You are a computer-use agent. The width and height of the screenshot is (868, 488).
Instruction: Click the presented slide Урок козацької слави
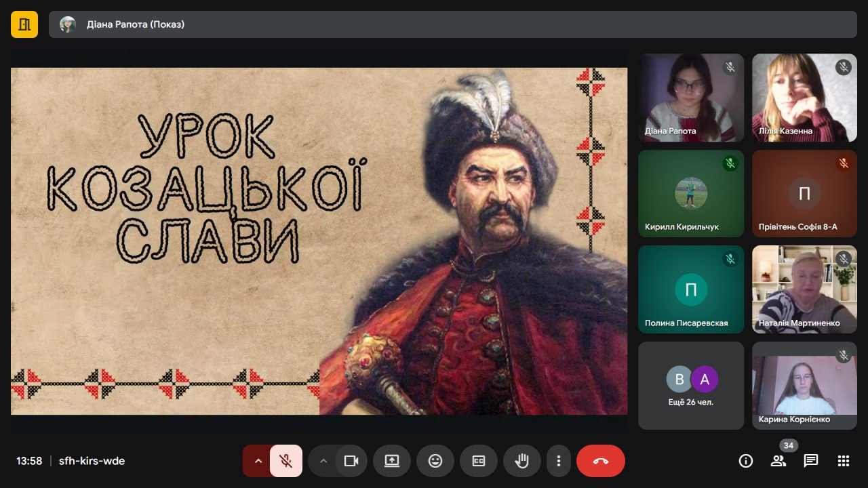[319, 241]
